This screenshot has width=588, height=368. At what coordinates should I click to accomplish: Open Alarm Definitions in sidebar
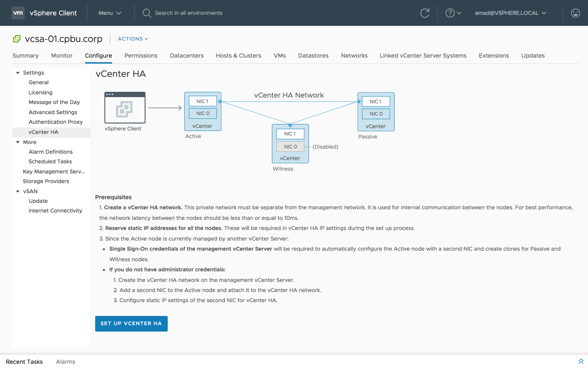click(x=51, y=152)
